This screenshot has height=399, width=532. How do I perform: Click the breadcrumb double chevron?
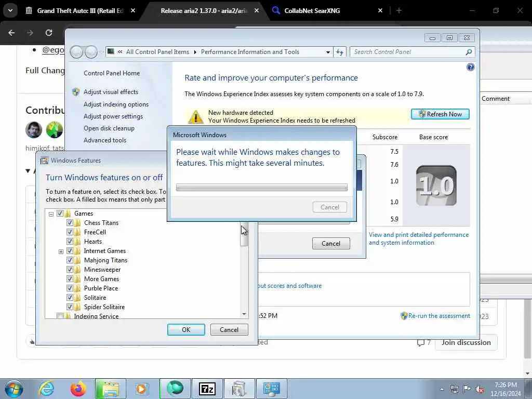point(120,52)
